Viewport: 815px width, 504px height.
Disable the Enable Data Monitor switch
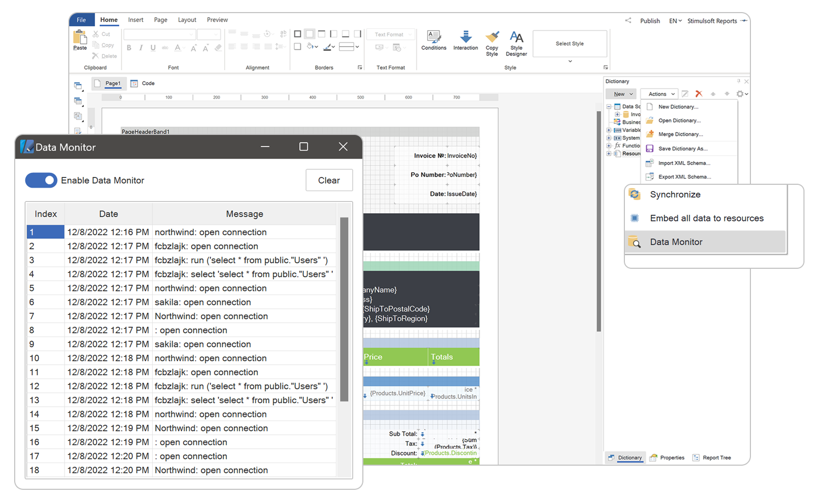click(x=41, y=180)
